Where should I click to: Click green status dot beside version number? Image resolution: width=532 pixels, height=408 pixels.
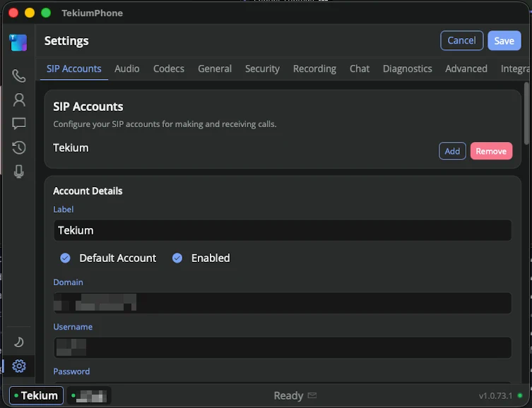pos(520,395)
